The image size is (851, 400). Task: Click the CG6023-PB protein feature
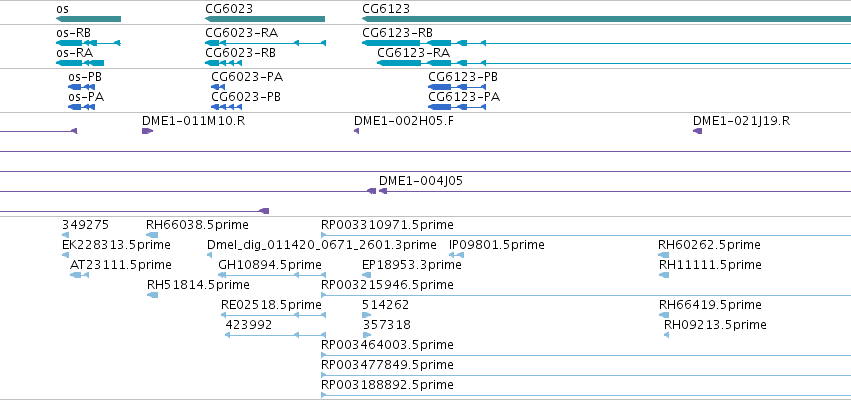(226, 107)
